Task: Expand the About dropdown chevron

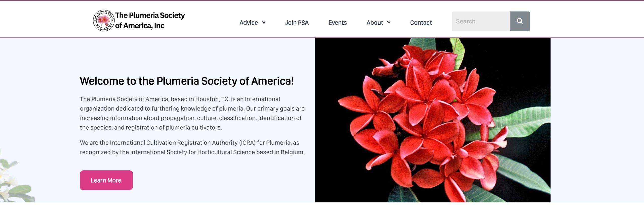Action: [x=389, y=23]
